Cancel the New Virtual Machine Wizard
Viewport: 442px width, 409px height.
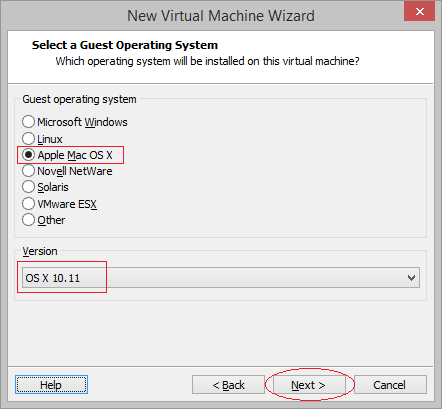(390, 385)
